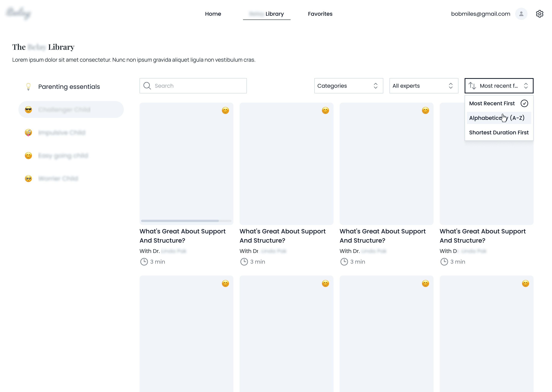Image resolution: width=552 pixels, height=392 pixels.
Task: Click the user profile avatar icon
Action: pos(521,14)
